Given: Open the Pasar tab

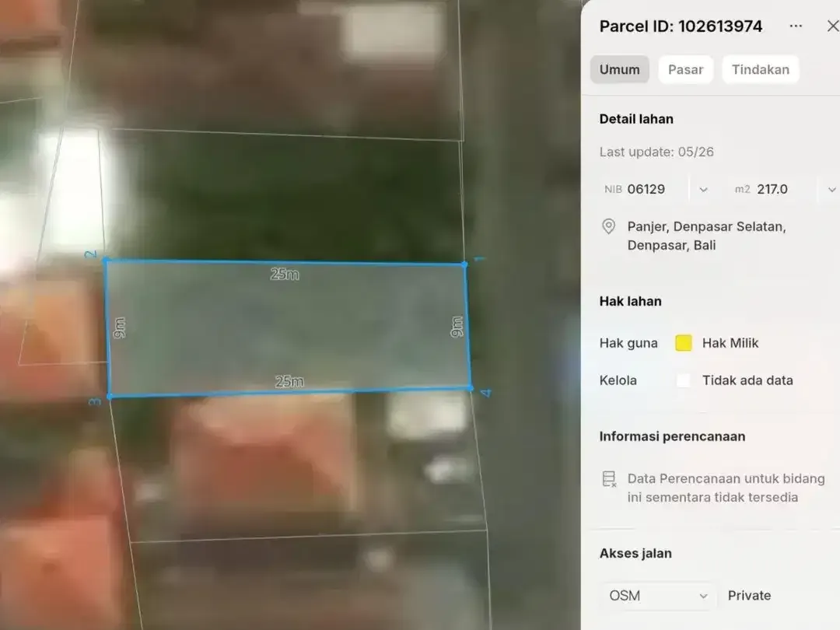Looking at the screenshot, I should coord(685,70).
